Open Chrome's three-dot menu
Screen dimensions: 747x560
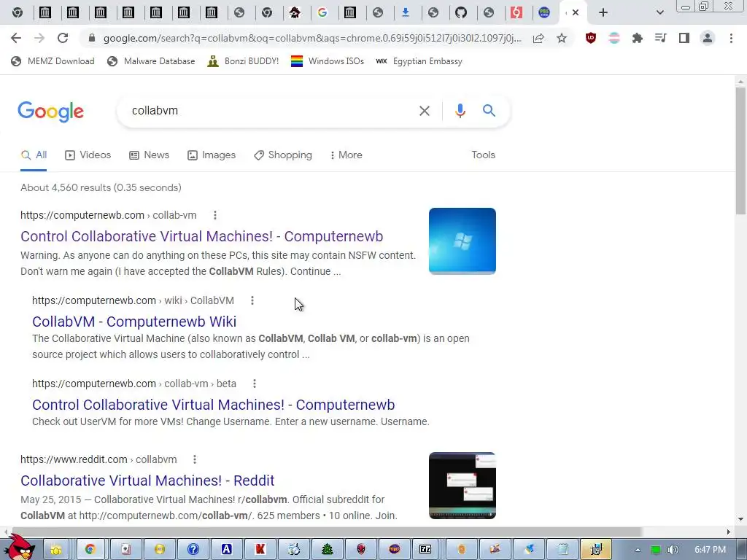coord(731,38)
